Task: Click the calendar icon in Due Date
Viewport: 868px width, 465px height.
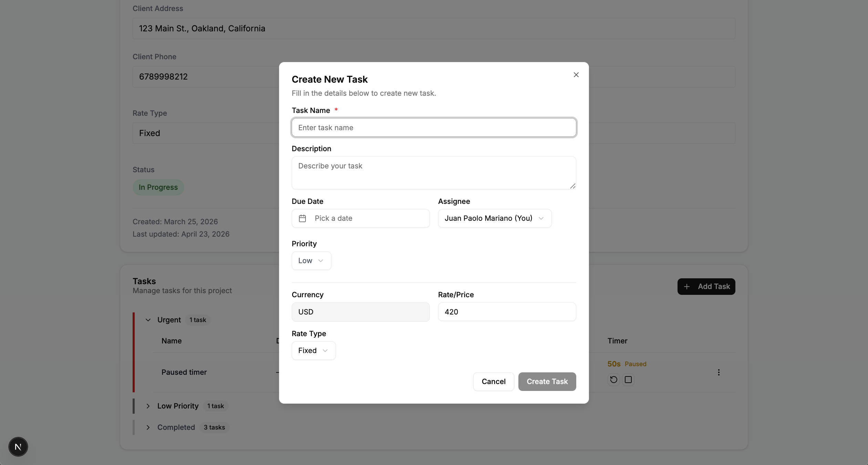Action: tap(302, 218)
